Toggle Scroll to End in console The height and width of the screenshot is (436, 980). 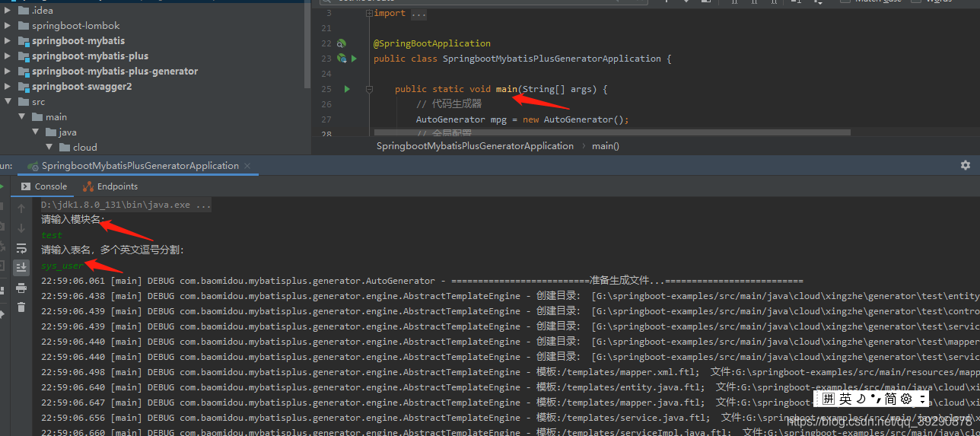21,267
